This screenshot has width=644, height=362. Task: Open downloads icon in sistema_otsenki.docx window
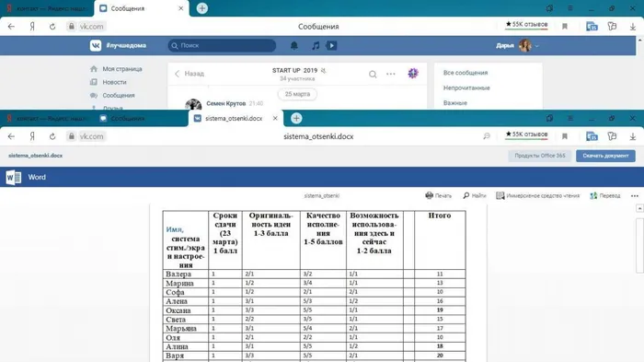click(x=633, y=136)
